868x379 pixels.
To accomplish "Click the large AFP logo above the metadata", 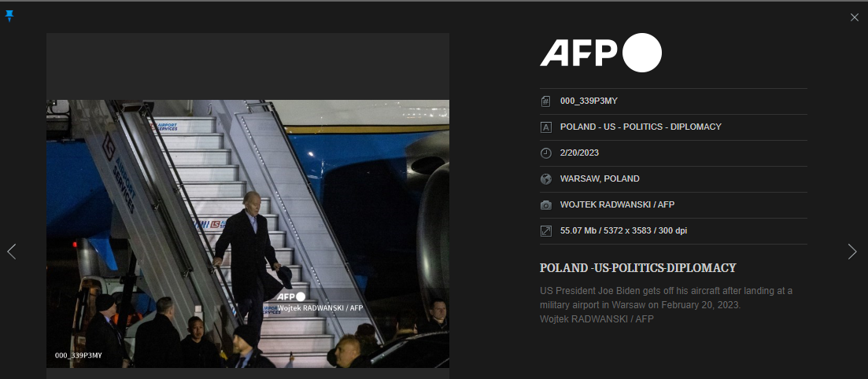I will pyautogui.click(x=600, y=53).
